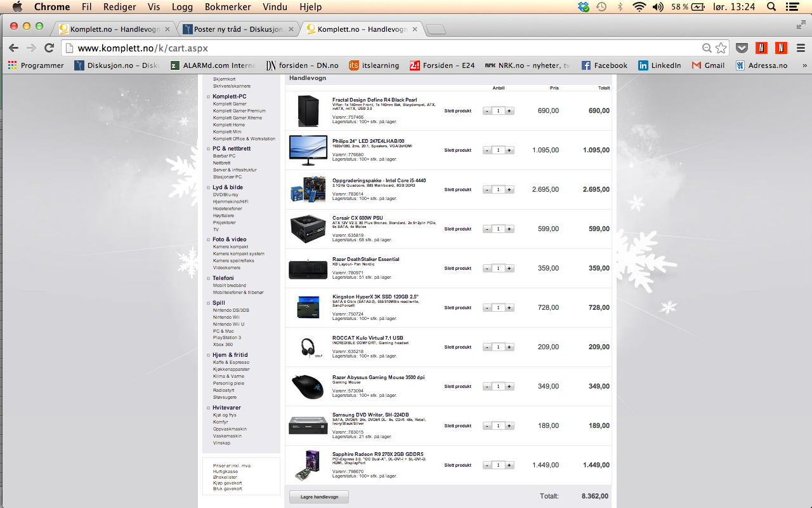
Task: Go forward with the browser forward arrow
Action: 31,48
